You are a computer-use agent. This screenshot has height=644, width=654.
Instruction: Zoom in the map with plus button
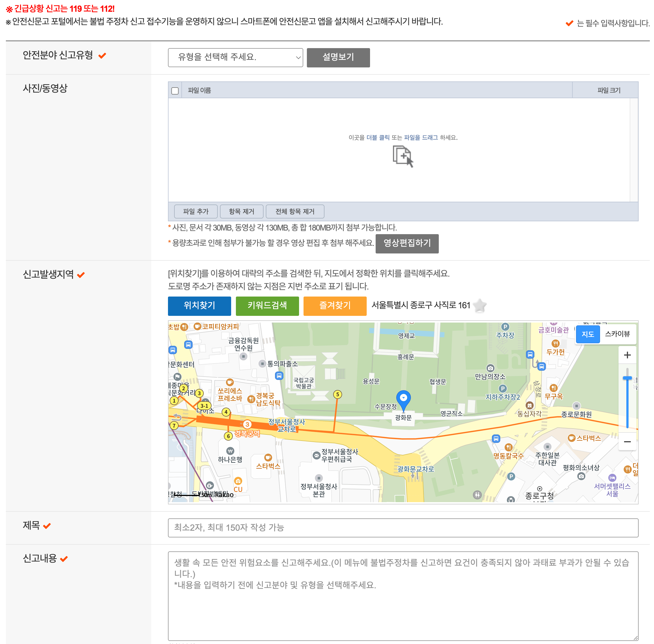(627, 355)
